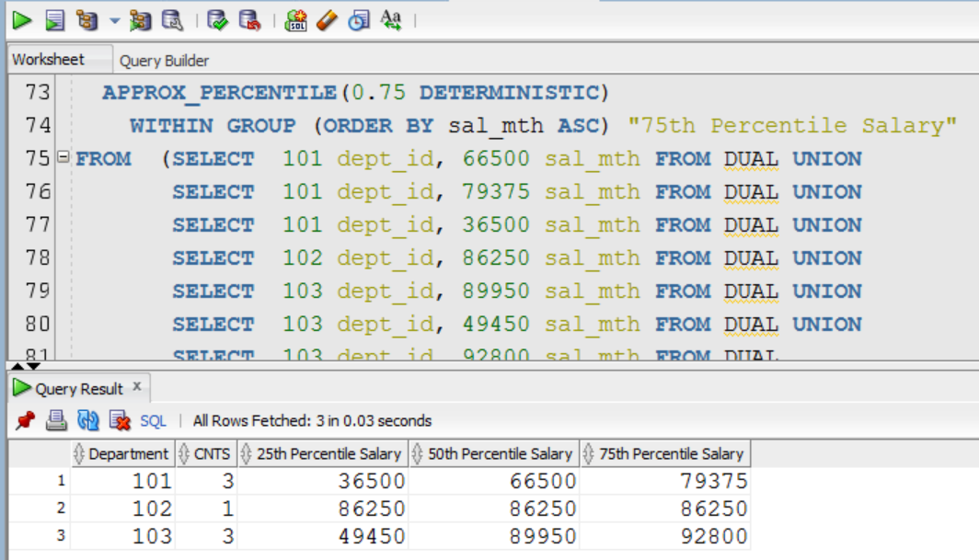979x560 pixels.
Task: Click value 89950 in line 79
Action: [x=496, y=291]
